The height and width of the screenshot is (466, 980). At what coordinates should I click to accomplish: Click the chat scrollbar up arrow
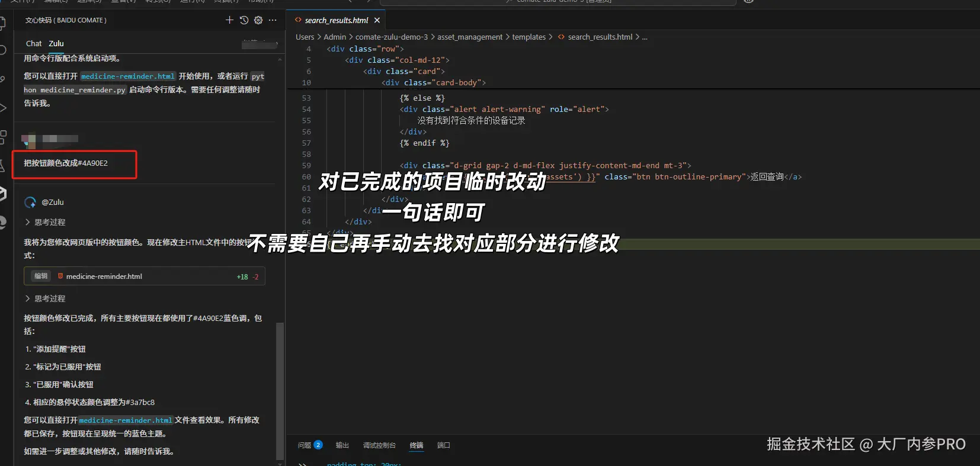280,60
